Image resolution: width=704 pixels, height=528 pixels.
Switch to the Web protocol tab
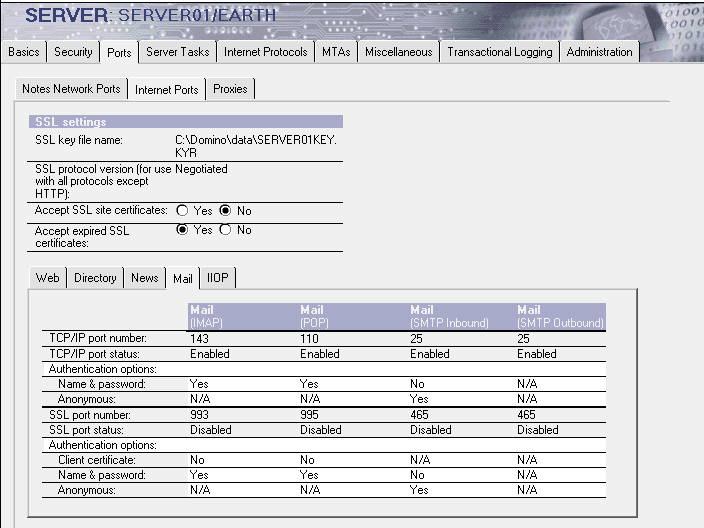click(x=48, y=278)
